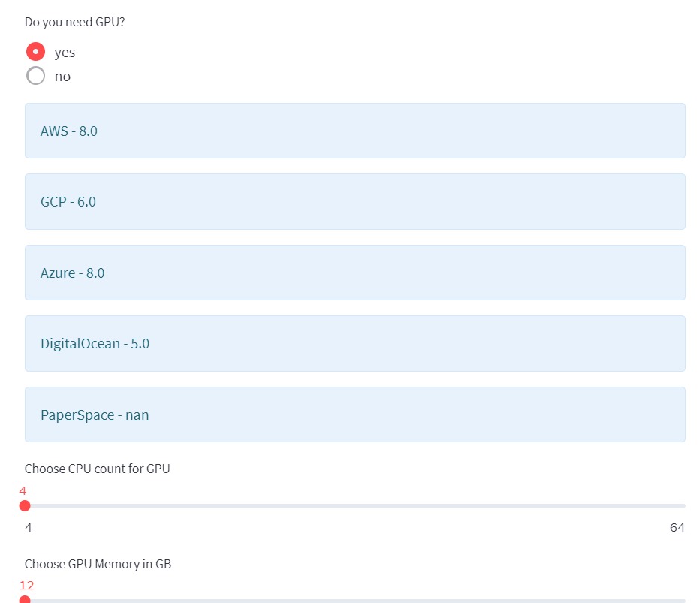Click the GPU Memory slider handle
Image resolution: width=700 pixels, height=603 pixels.
(x=25, y=599)
